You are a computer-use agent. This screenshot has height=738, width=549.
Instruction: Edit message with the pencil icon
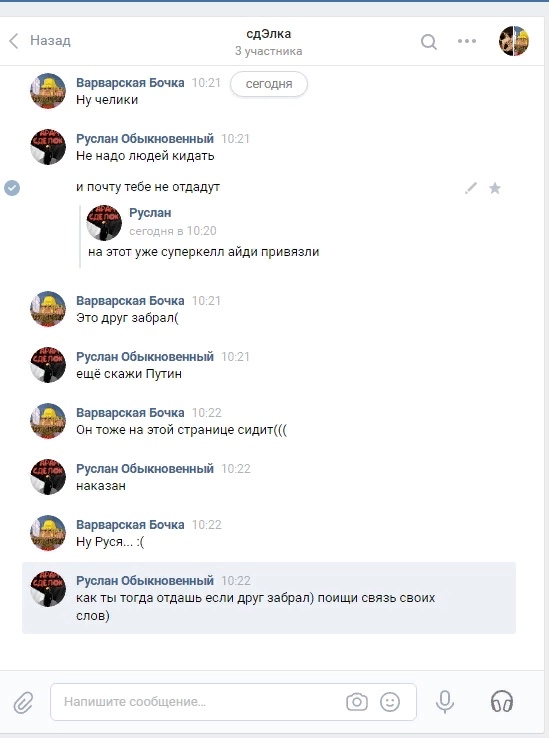click(470, 188)
